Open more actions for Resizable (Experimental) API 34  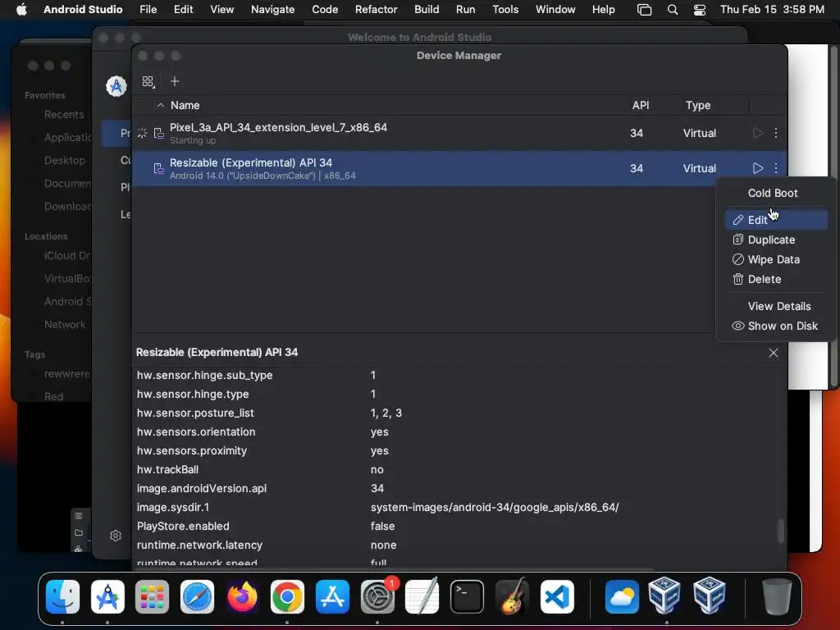pos(776,168)
